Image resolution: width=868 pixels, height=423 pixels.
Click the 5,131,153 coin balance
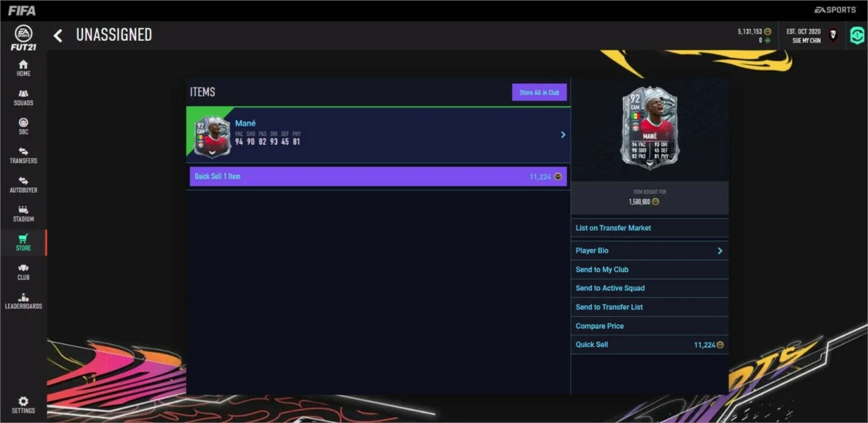click(750, 32)
